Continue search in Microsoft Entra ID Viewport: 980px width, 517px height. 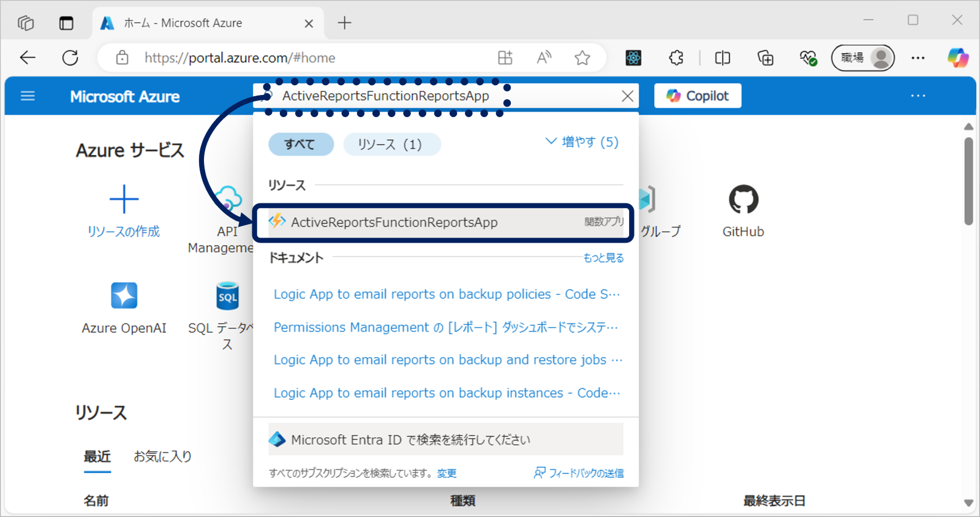pos(446,439)
